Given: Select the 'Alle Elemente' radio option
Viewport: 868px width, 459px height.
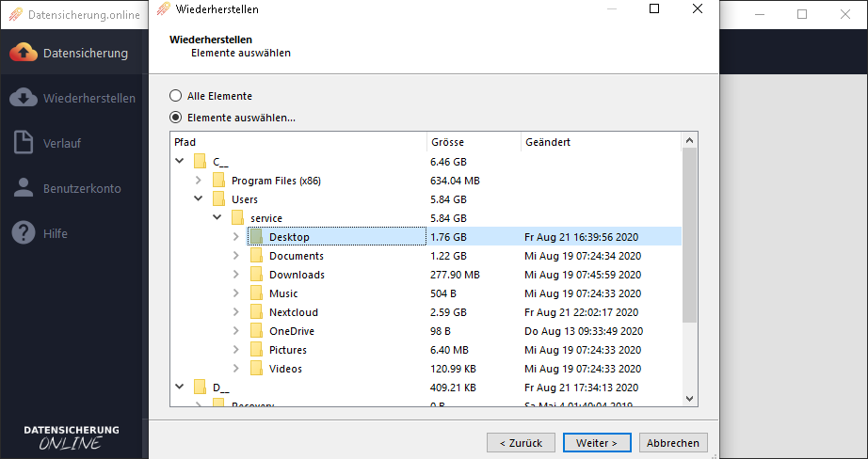Looking at the screenshot, I should [x=175, y=96].
